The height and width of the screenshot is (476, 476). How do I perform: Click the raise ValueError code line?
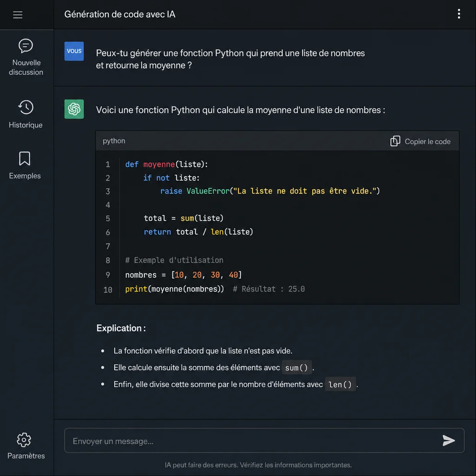[x=270, y=191]
